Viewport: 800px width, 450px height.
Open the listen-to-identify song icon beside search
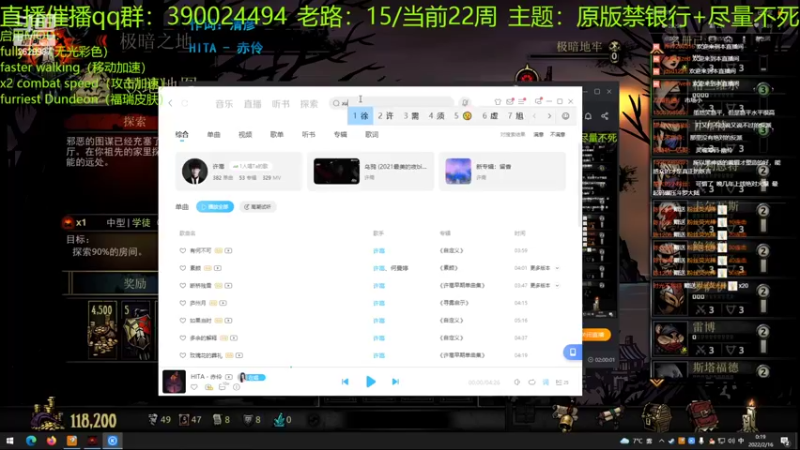(465, 103)
